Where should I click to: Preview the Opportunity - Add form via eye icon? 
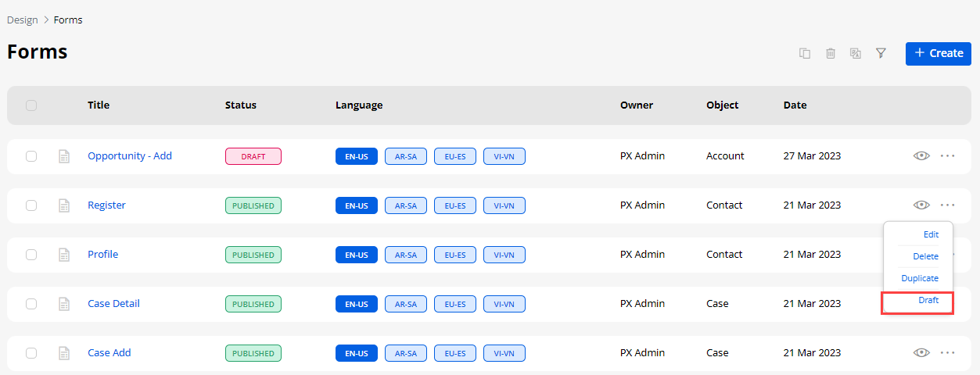921,155
